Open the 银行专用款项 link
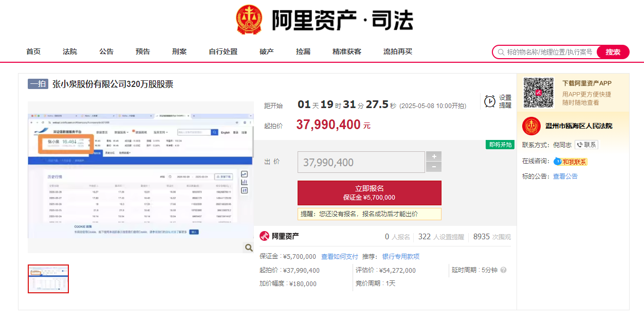Image resolution: width=644 pixels, height=318 pixels. [401, 256]
